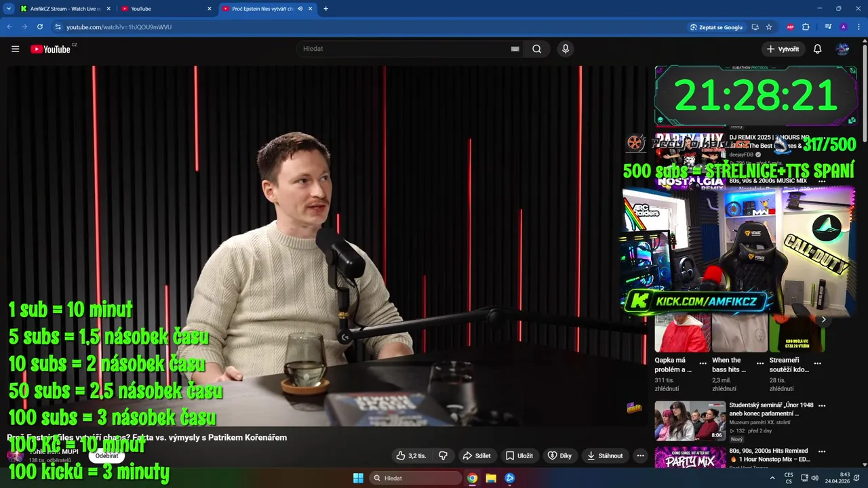Open options for "When the bass hits" short

coord(759,363)
